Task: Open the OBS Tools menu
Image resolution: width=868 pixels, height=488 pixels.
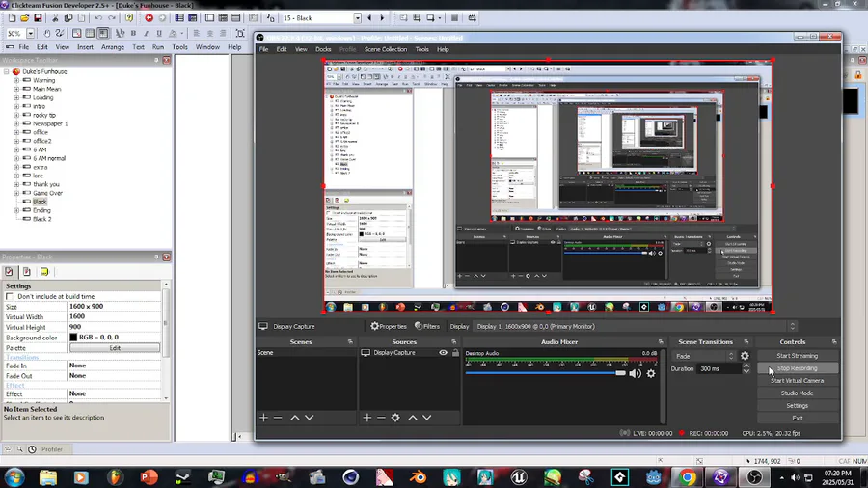Action: coord(421,49)
